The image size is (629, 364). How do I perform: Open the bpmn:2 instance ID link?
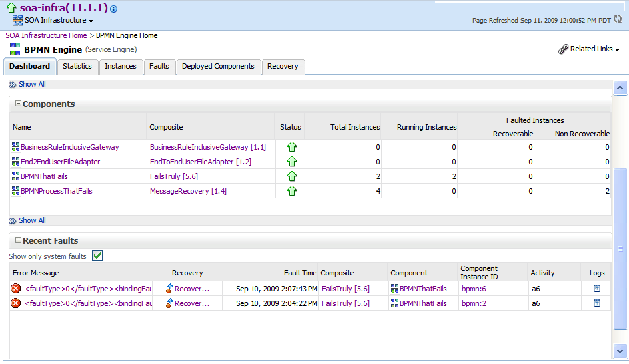[474, 304]
